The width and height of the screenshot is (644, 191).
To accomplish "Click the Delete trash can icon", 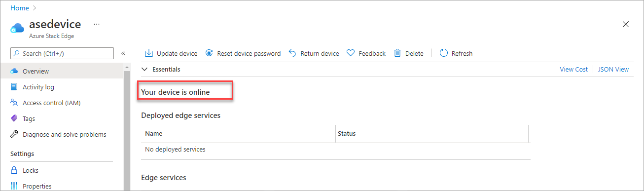I will click(397, 53).
